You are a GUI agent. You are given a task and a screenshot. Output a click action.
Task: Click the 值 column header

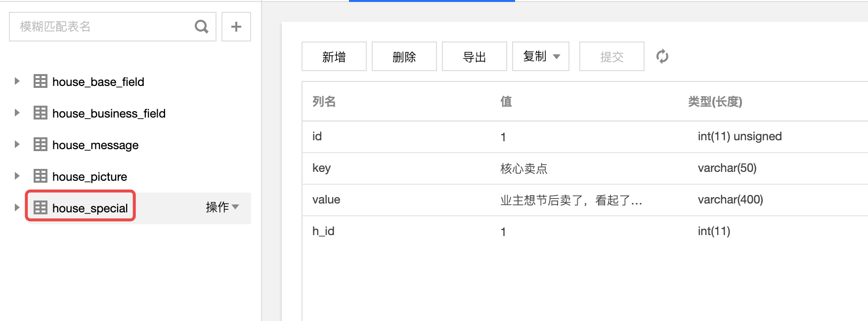coord(506,101)
